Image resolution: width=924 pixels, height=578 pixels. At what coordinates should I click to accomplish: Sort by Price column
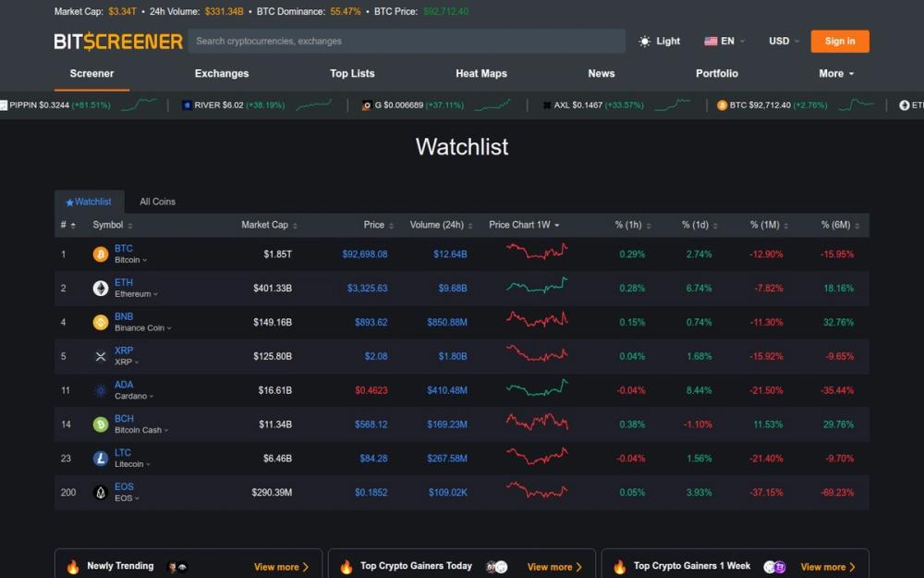pyautogui.click(x=378, y=226)
